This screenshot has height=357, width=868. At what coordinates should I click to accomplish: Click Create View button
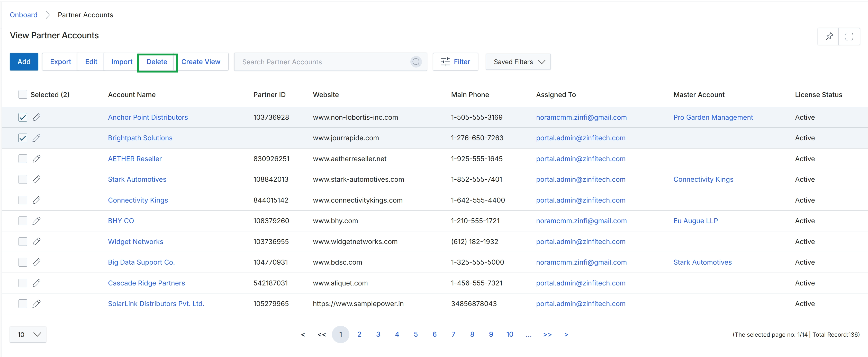[201, 62]
